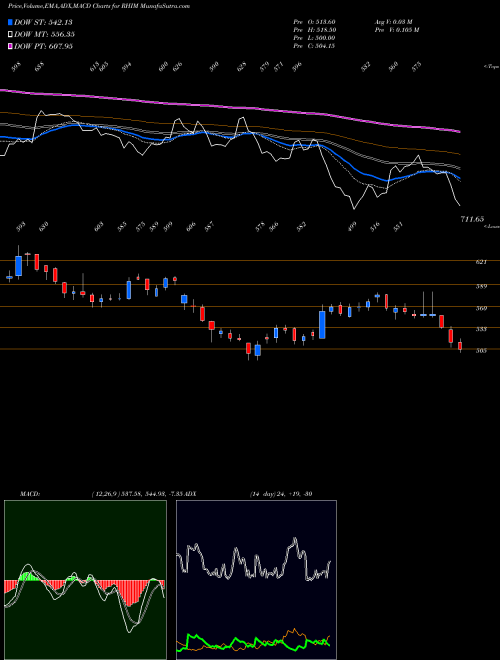Click the magenta DOW PT legend swatch
Image resolution: width=500 pixels, height=660 pixels.
point(10,46)
